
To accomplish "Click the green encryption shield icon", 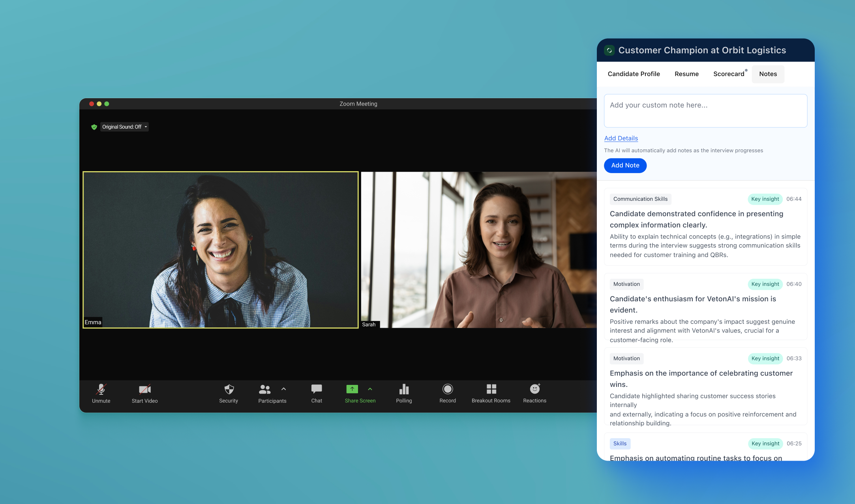I will (x=94, y=127).
